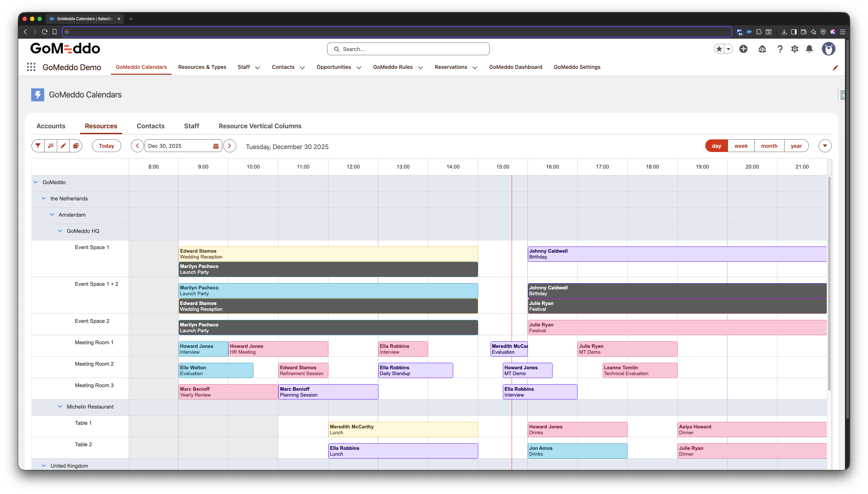Open the GoMeddo Dashboard nav link

click(516, 67)
